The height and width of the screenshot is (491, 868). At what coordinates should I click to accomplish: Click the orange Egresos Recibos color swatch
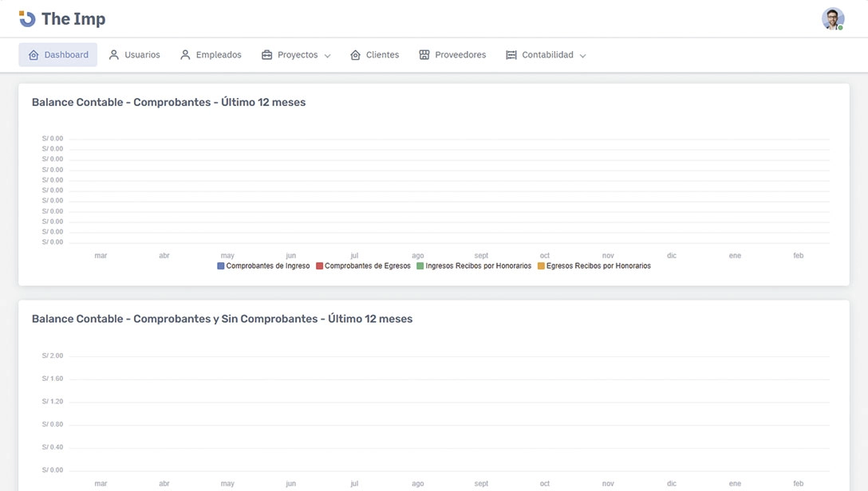tap(541, 266)
